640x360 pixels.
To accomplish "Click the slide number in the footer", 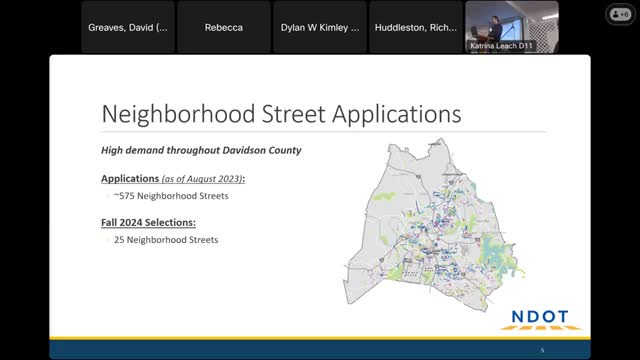I will pos(542,350).
